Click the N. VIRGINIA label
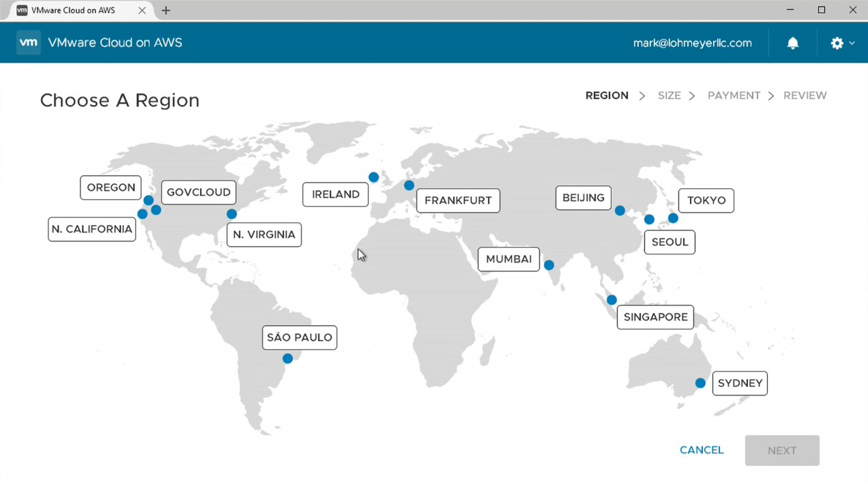Screen dimensions: 868x482 click(264, 235)
